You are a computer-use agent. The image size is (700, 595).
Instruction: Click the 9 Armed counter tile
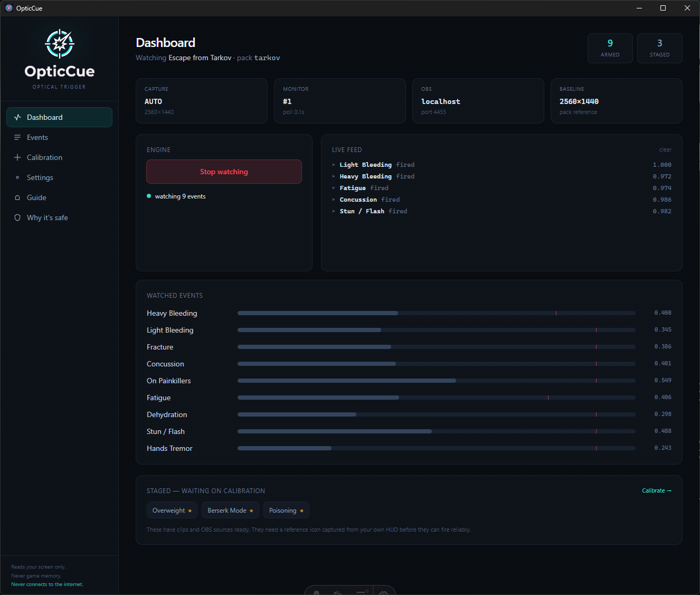[x=610, y=48]
